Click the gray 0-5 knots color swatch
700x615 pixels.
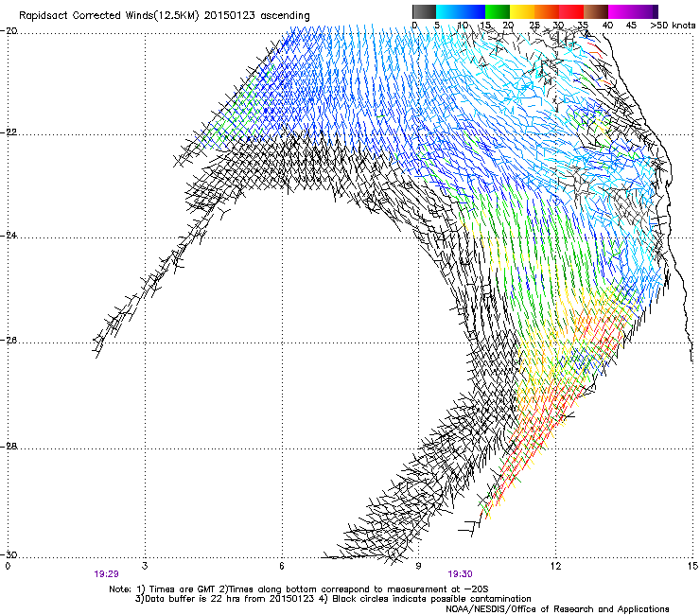[x=424, y=11]
